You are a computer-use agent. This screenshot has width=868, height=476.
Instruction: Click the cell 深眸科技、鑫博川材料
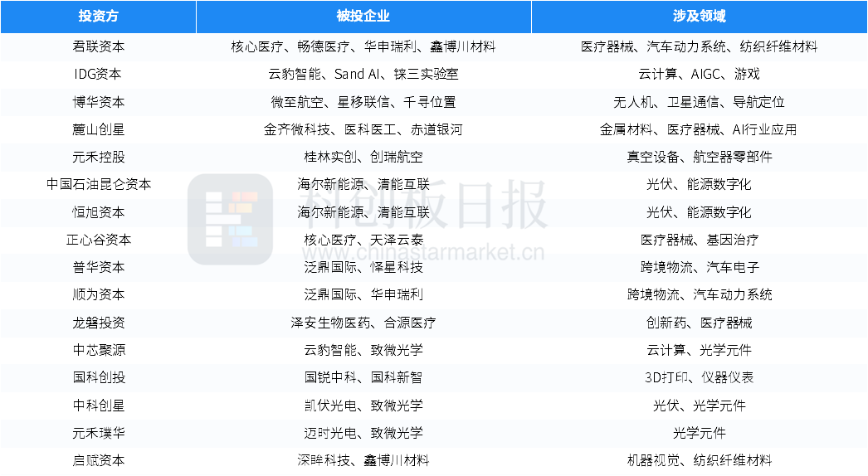click(363, 460)
